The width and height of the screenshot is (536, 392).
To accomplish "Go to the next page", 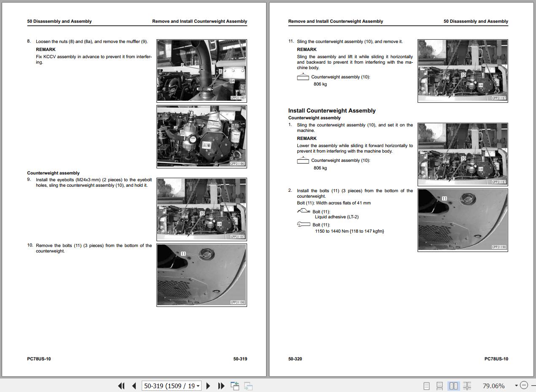I will point(208,386).
